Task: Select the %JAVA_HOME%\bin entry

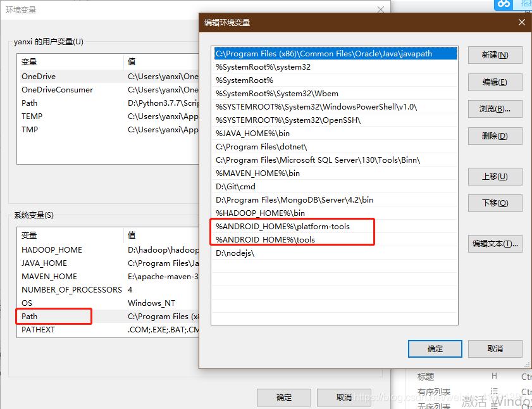Action: [x=335, y=133]
